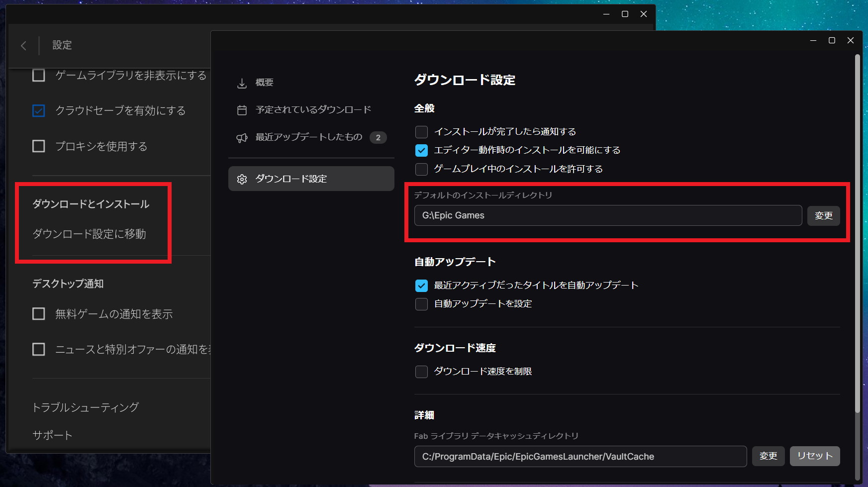868x487 pixels.
Task: Click 変更 button for default install directory
Action: click(823, 216)
